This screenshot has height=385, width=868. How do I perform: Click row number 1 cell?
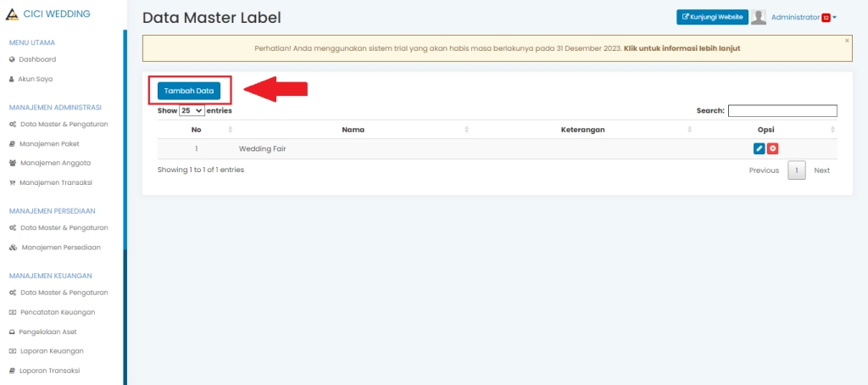click(x=197, y=149)
